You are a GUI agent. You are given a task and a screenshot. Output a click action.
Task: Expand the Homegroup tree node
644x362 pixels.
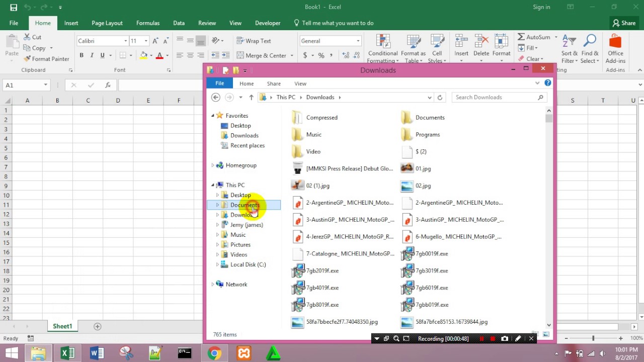(213, 165)
